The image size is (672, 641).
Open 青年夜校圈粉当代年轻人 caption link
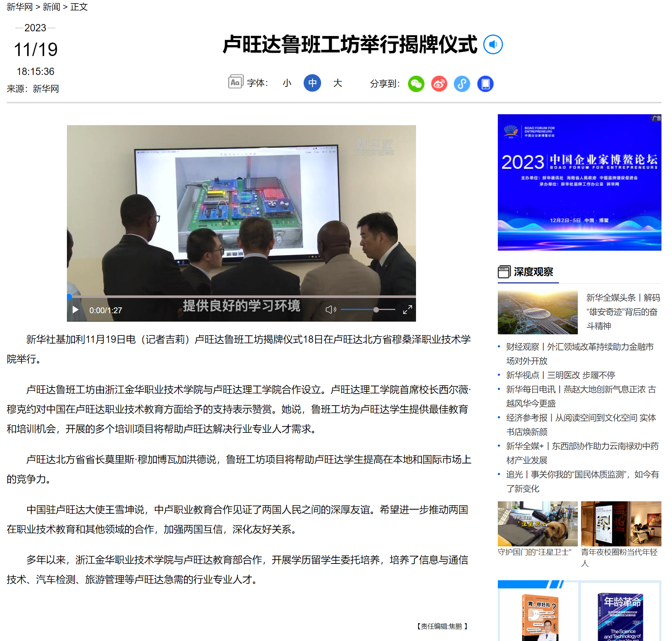(619, 557)
